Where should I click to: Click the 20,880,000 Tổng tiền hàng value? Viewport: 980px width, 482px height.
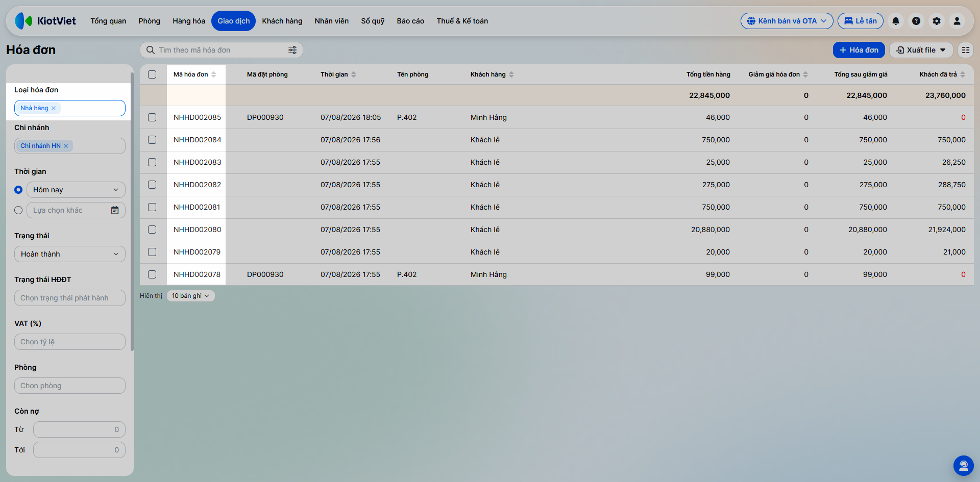[x=710, y=230]
